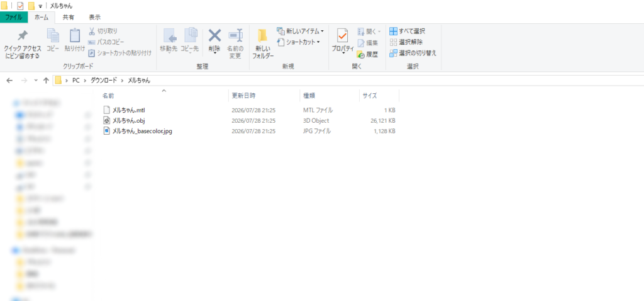This screenshot has width=644, height=301.
Task: Click メルちゃん in the address breadcrumb
Action: pyautogui.click(x=139, y=81)
